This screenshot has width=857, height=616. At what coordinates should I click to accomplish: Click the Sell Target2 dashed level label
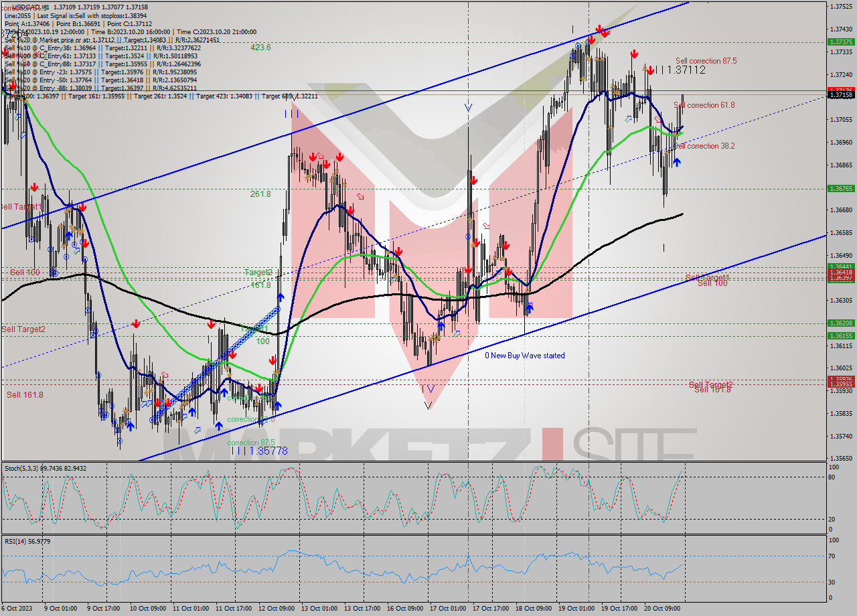point(23,329)
